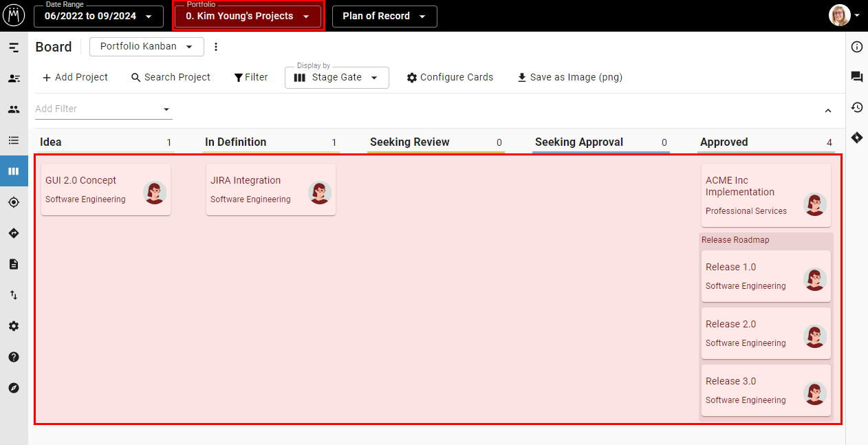
Task: Click the app logo in the top-left corner
Action: pos(14,15)
